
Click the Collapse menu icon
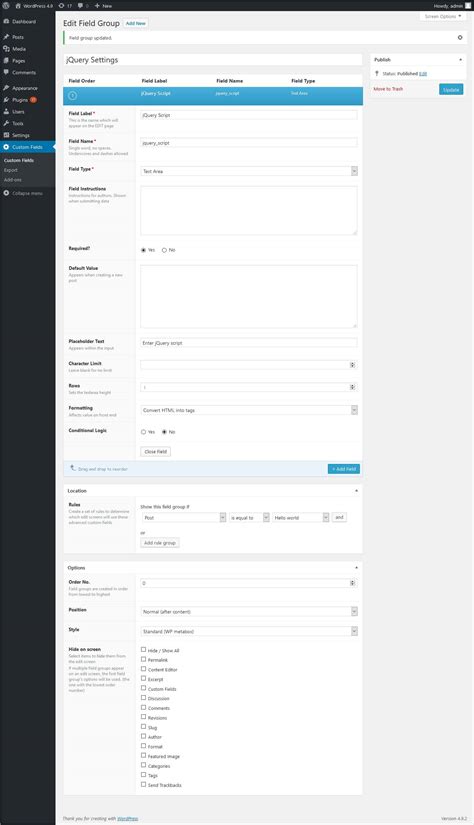coord(6,193)
